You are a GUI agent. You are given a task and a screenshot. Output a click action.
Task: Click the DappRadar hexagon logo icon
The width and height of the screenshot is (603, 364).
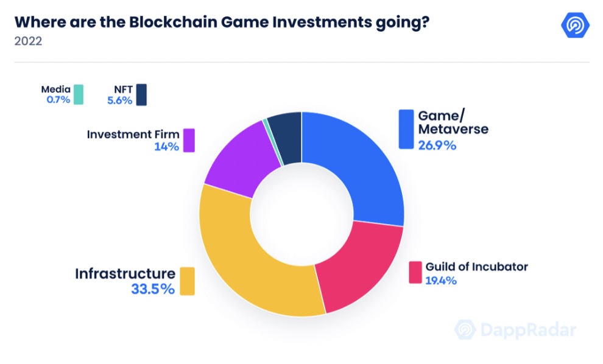[x=575, y=25]
